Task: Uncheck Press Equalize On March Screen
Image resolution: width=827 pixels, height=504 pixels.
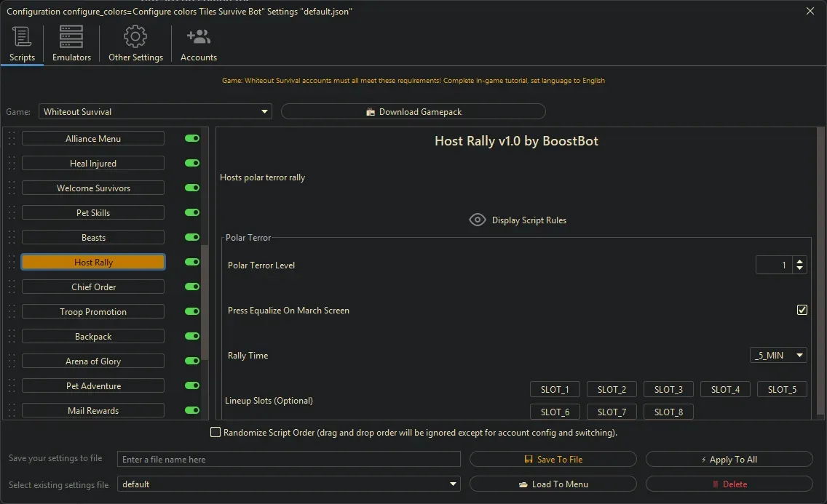Action: click(802, 310)
